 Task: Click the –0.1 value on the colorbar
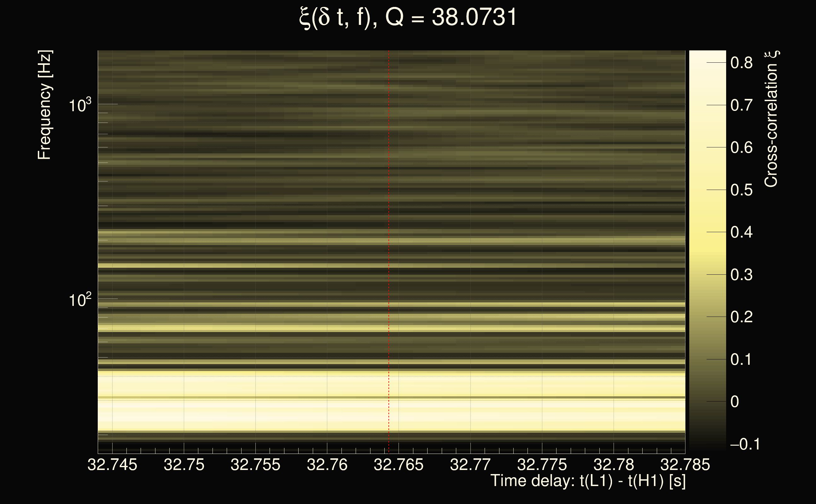click(x=745, y=444)
